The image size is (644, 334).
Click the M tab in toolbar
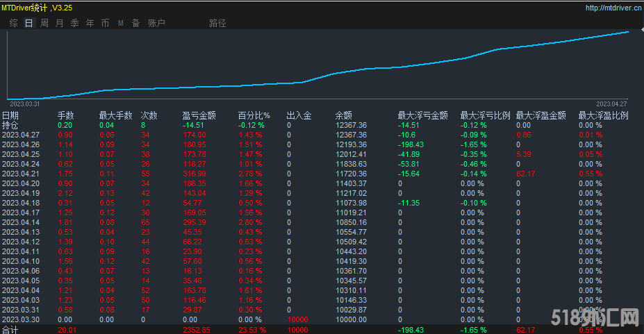click(121, 23)
